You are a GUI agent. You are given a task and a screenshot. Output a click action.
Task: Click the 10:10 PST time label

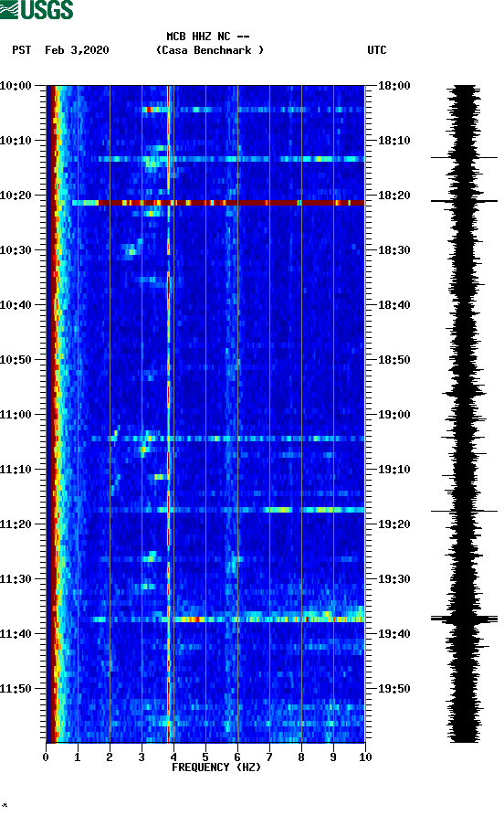point(16,141)
